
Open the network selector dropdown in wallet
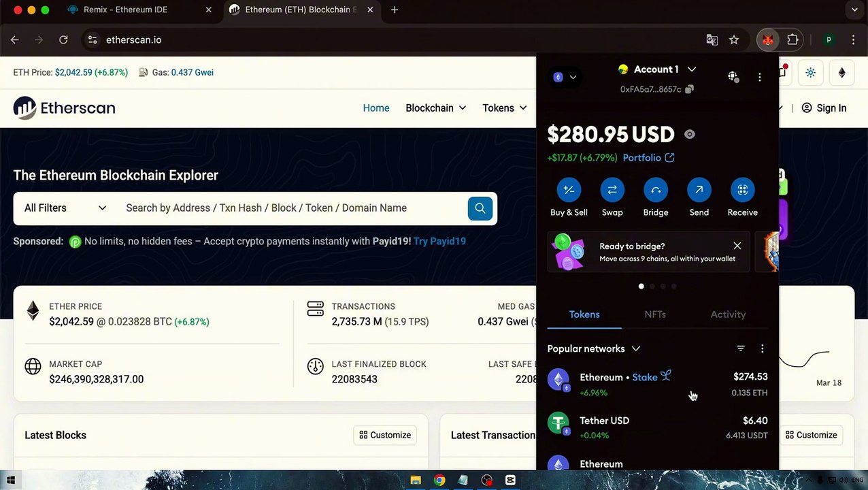coord(565,77)
